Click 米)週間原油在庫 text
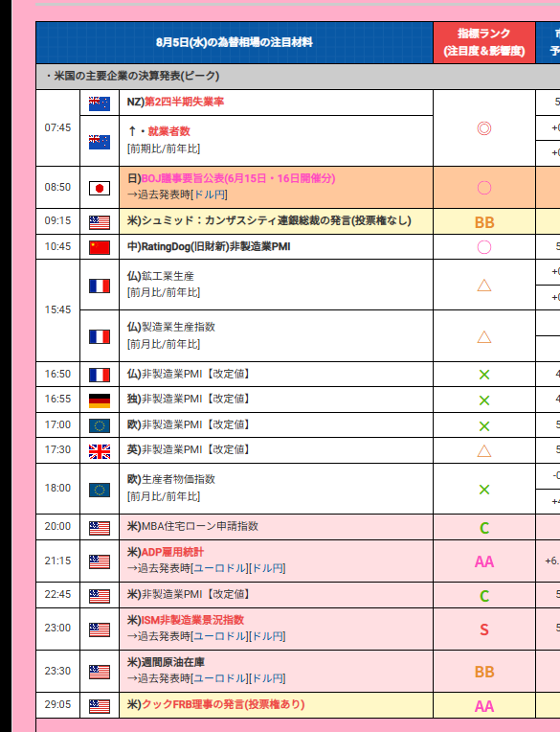The width and height of the screenshot is (560, 732). pyautogui.click(x=166, y=662)
